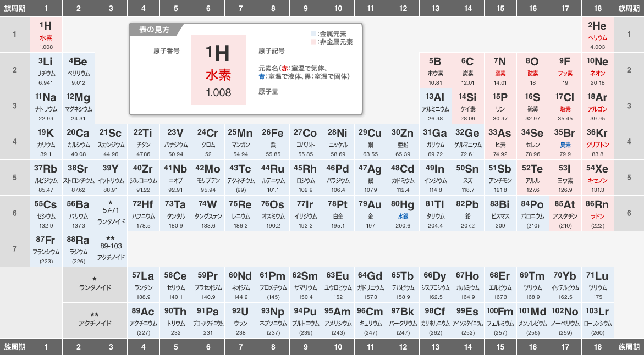Select the helium (He) element cell
The image size is (644, 355).
597,35
